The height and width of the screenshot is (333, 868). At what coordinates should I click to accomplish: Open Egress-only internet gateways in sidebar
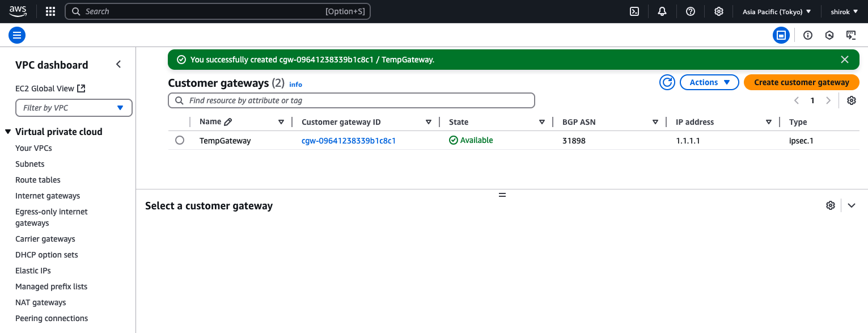coord(52,217)
